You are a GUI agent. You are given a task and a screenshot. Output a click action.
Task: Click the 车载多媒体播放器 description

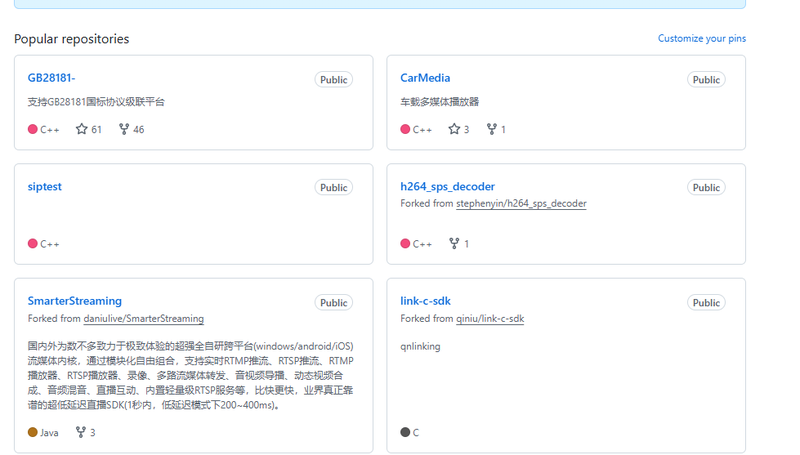[439, 102]
